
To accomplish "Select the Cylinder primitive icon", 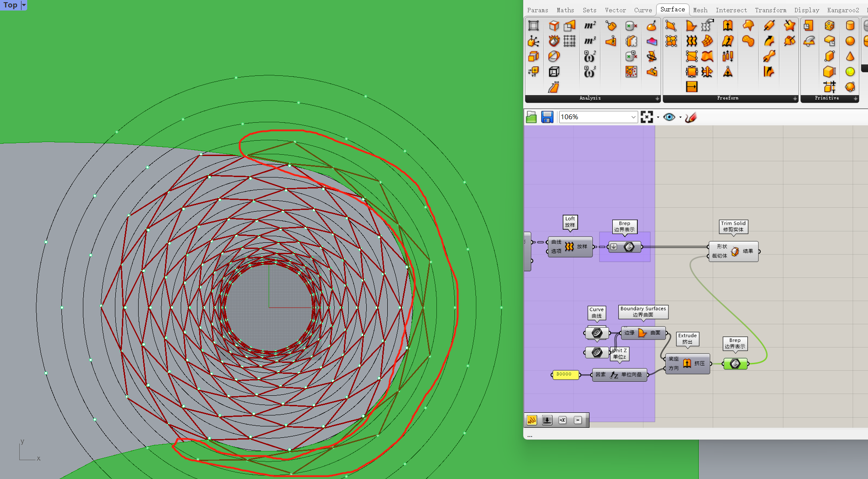I will [x=850, y=25].
